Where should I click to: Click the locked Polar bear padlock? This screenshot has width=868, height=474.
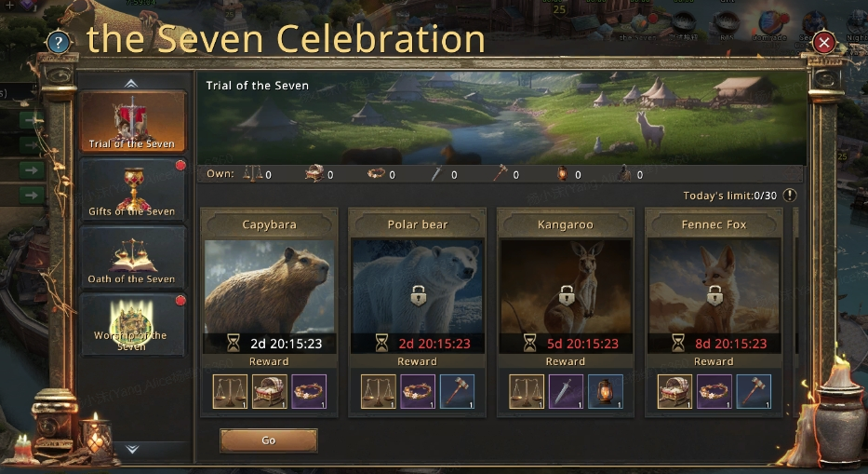[x=419, y=295]
